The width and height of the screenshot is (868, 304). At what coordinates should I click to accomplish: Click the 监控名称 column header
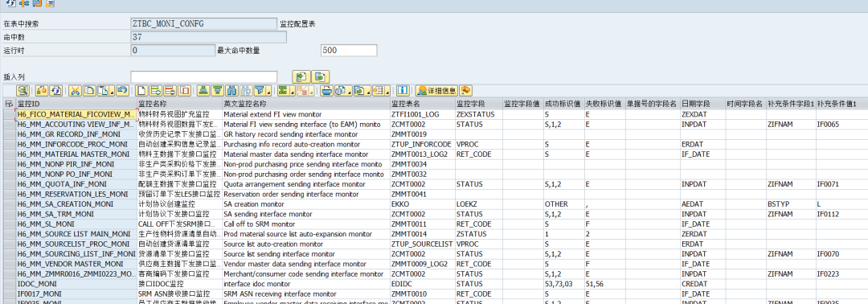point(179,104)
